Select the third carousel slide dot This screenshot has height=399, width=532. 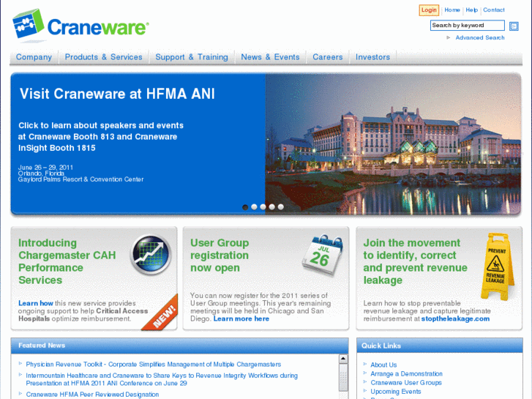tap(263, 206)
